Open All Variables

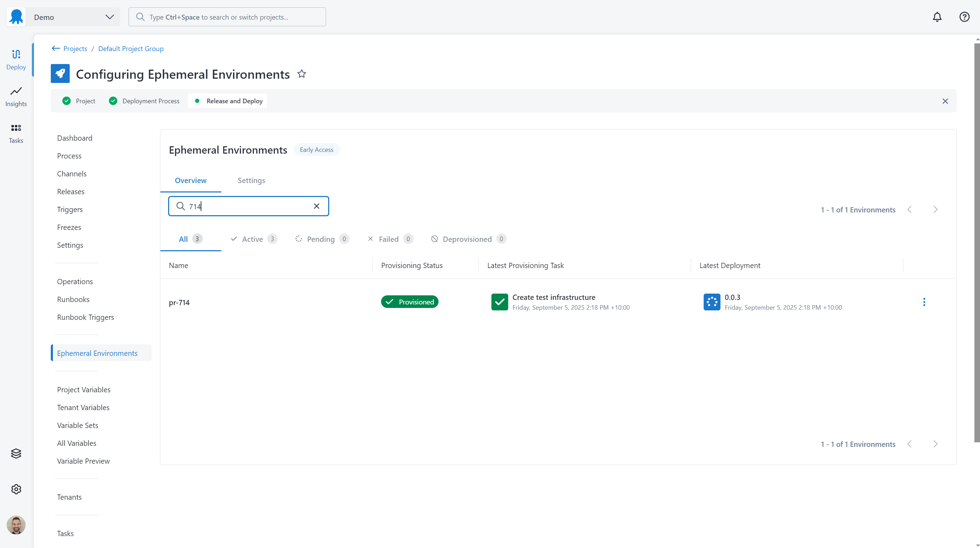pos(77,443)
